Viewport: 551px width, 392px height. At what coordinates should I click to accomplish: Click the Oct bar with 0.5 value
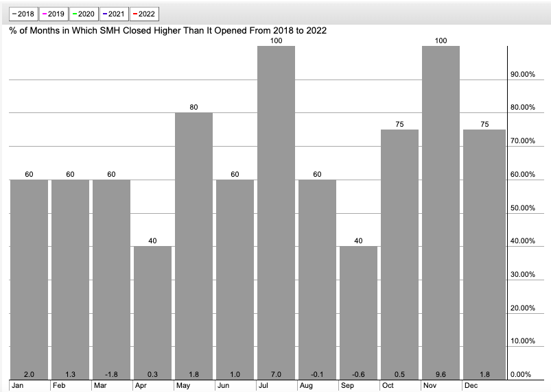click(399, 254)
